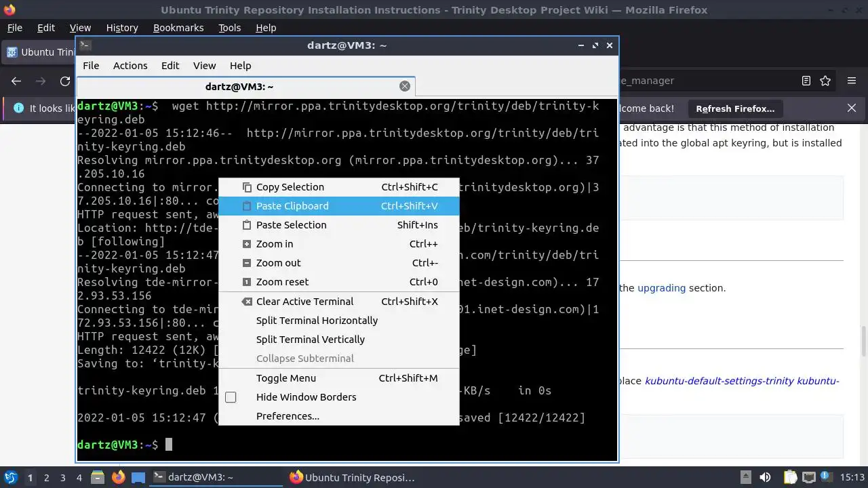Click show desktop icon in panel
Viewport: 868px width, 488px height.
[x=138, y=477]
